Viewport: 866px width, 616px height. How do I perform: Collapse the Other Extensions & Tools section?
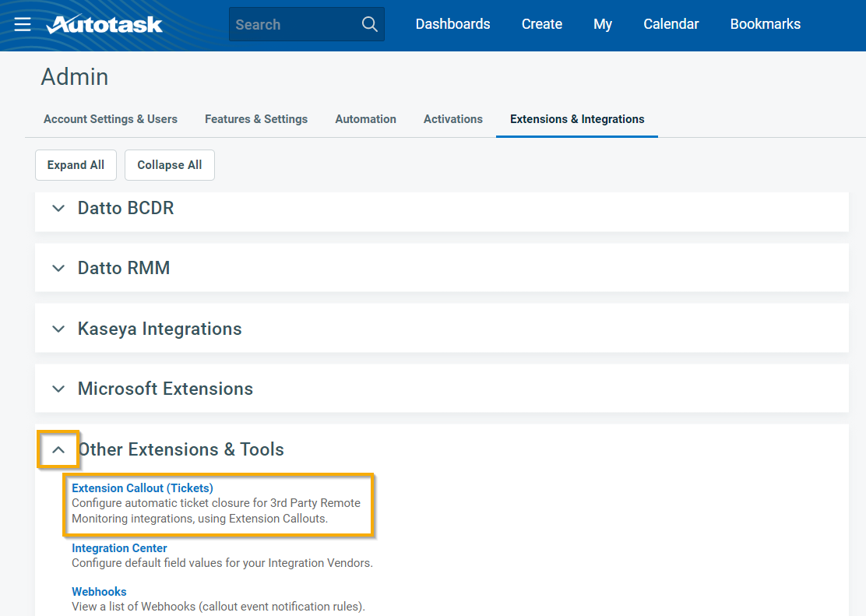[x=58, y=450]
